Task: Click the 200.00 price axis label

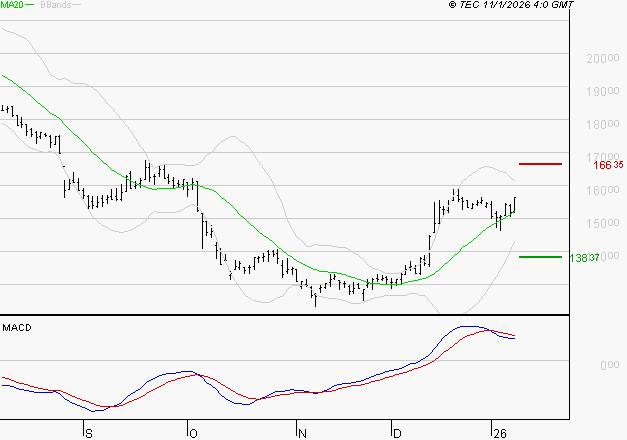Action: (603, 58)
